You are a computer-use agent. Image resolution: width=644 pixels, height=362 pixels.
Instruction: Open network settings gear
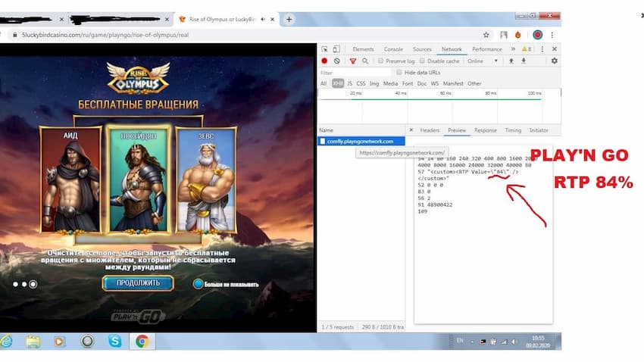pos(555,61)
